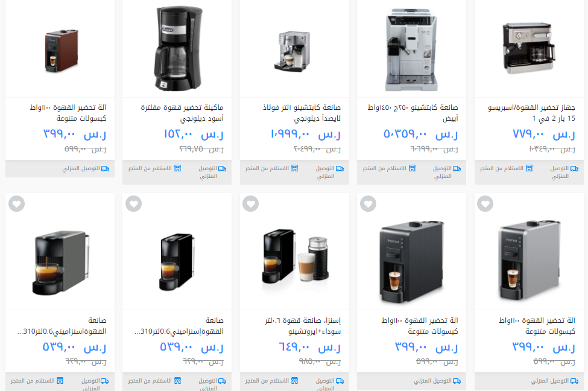Click store pickup icon under 1,999 cappuccino maker
This screenshot has height=391, width=588.
(x=295, y=168)
